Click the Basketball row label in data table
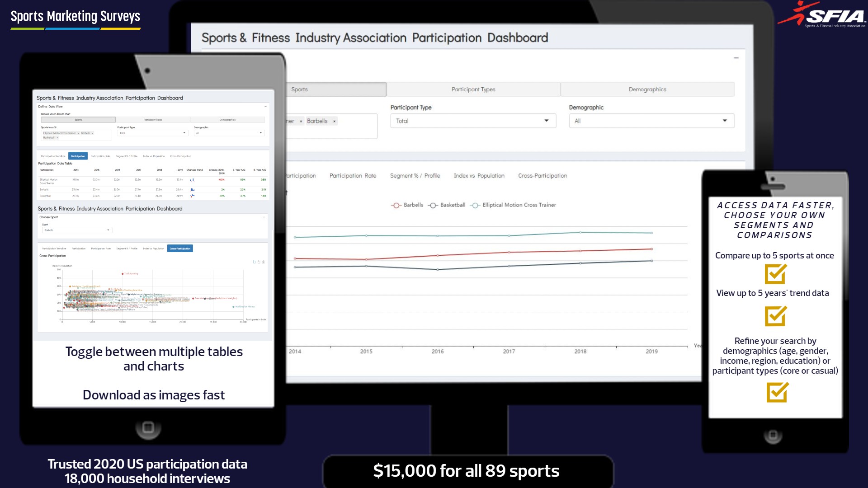The height and width of the screenshot is (488, 868). click(x=45, y=196)
